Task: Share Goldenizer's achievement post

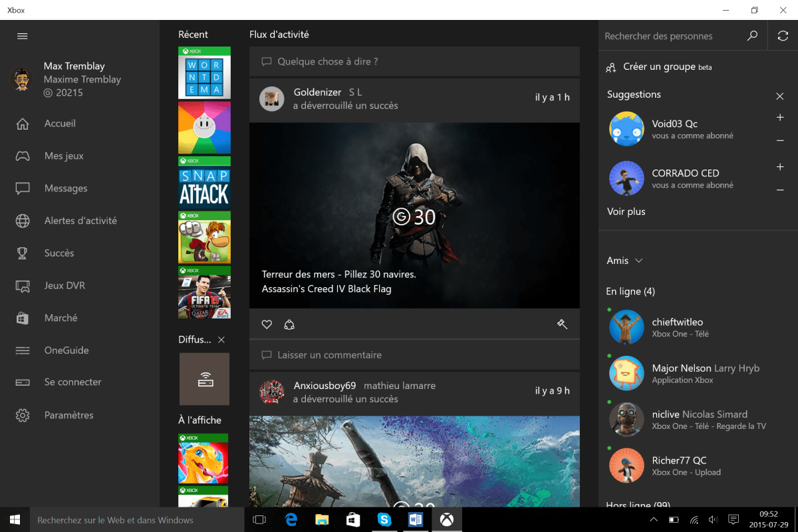Action: [x=289, y=325]
